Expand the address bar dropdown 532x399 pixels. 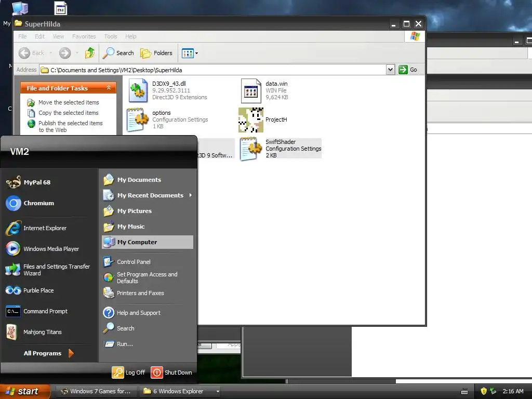click(390, 70)
